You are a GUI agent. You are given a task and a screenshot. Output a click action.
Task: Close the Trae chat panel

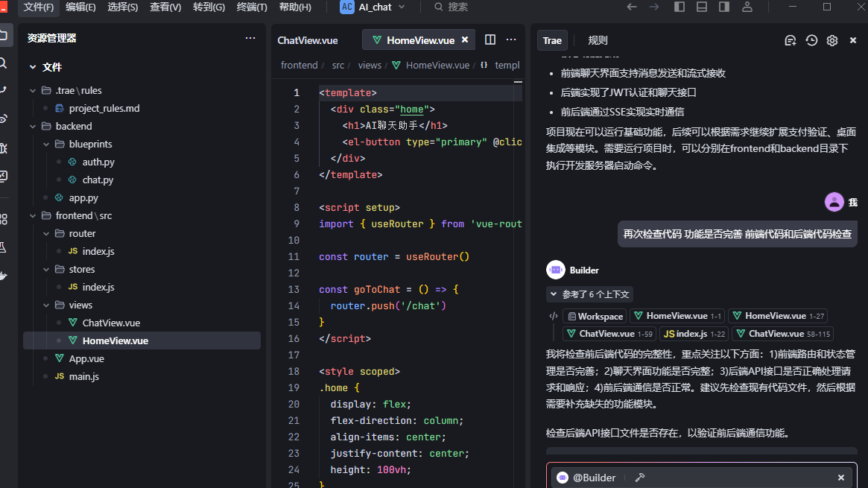(x=853, y=40)
